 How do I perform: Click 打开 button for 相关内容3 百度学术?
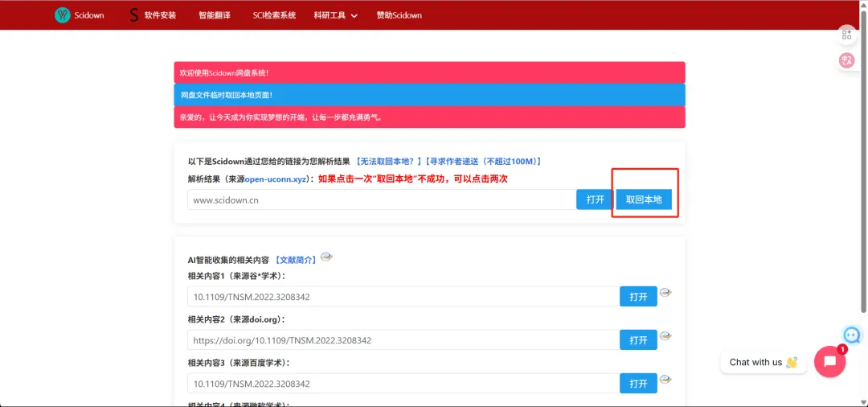[638, 383]
